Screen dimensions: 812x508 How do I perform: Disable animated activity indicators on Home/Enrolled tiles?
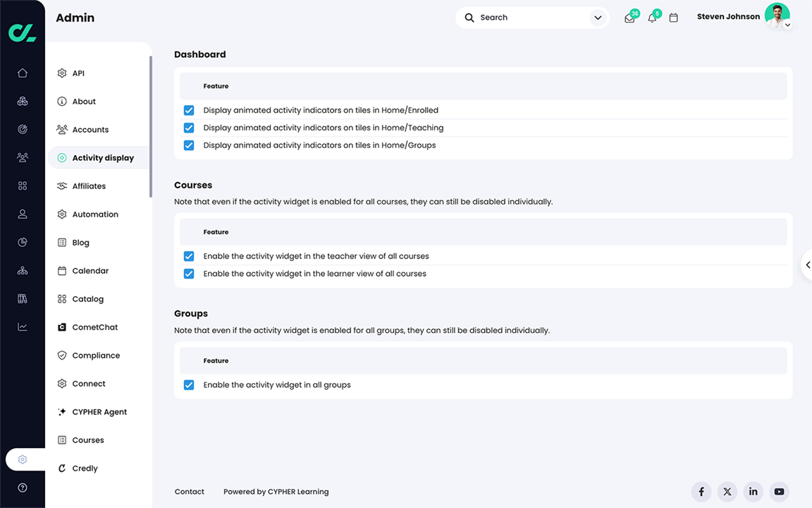click(189, 110)
